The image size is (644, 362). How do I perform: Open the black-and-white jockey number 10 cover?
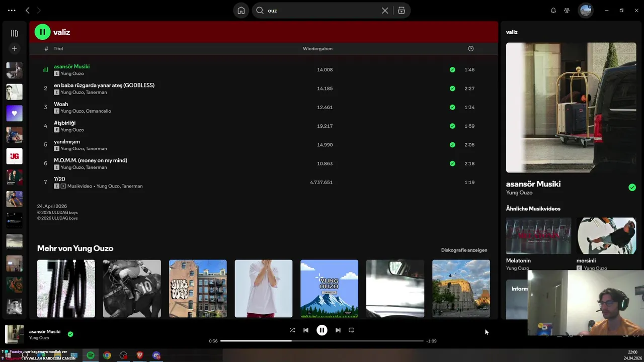pos(132,289)
